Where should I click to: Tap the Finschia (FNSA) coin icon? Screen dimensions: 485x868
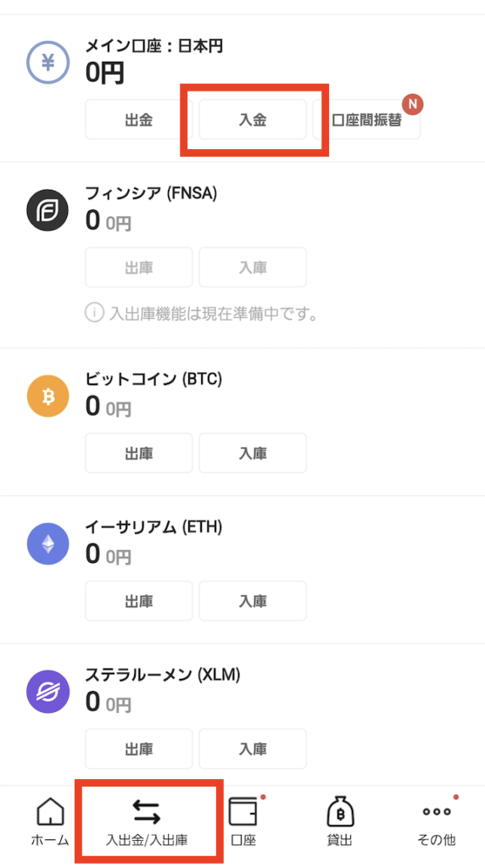(48, 211)
